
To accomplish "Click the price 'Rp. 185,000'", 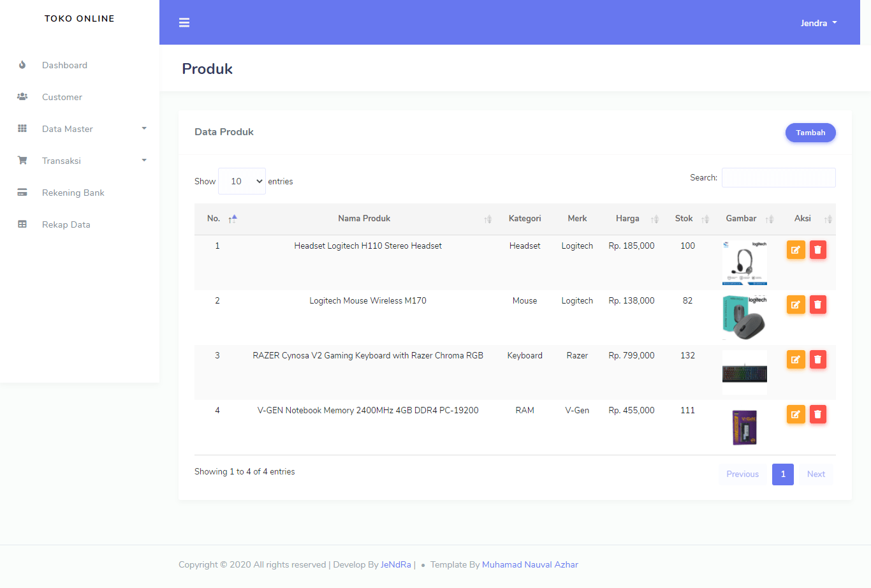I will click(631, 246).
